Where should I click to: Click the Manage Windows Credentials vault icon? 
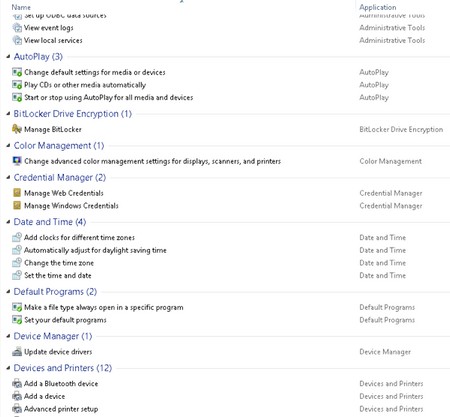click(17, 205)
